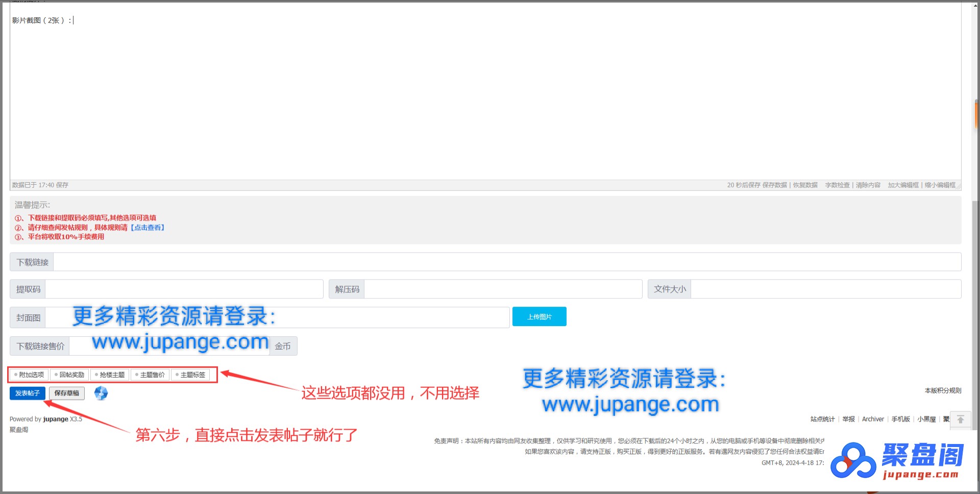The image size is (980, 494).
Task: Click the 上传图片 upload image button
Action: (539, 316)
